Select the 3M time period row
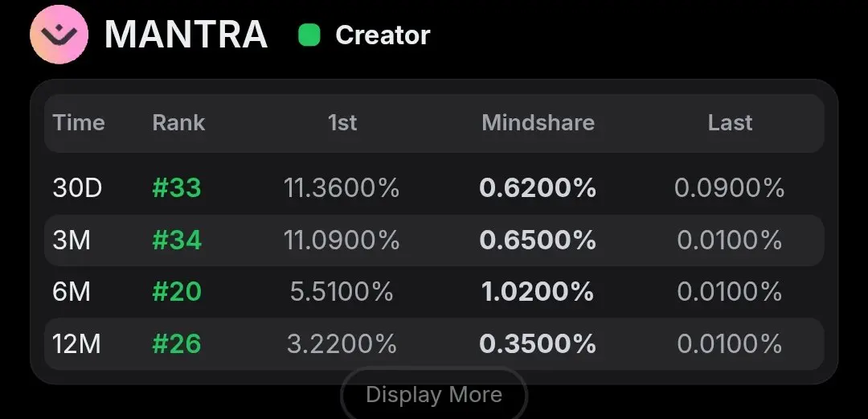 coord(72,240)
